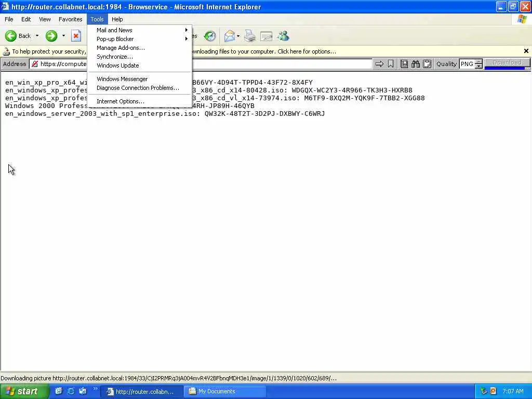Expand hidden quick launch icons chevron
Image resolution: width=532 pixels, height=399 pixels.
pos(95,389)
